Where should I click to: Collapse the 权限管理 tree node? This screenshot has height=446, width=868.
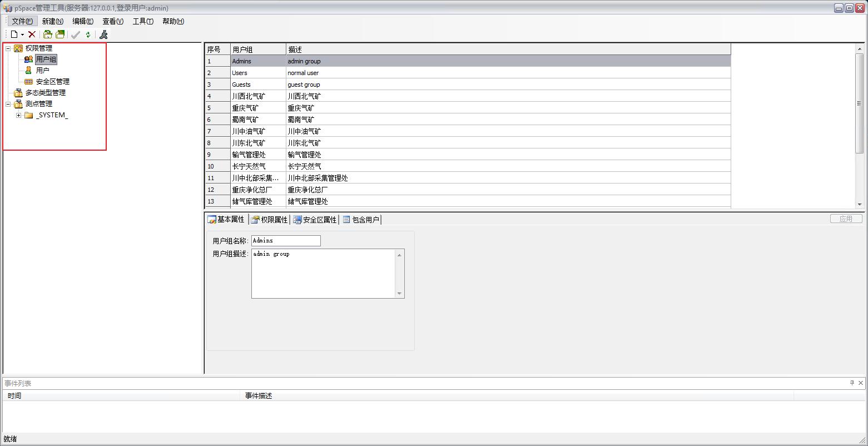[8, 48]
